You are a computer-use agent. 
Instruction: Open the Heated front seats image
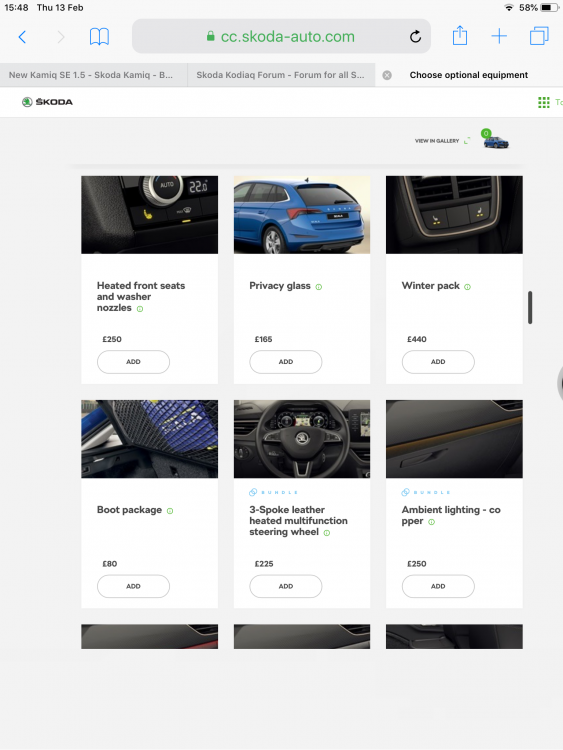pos(149,215)
